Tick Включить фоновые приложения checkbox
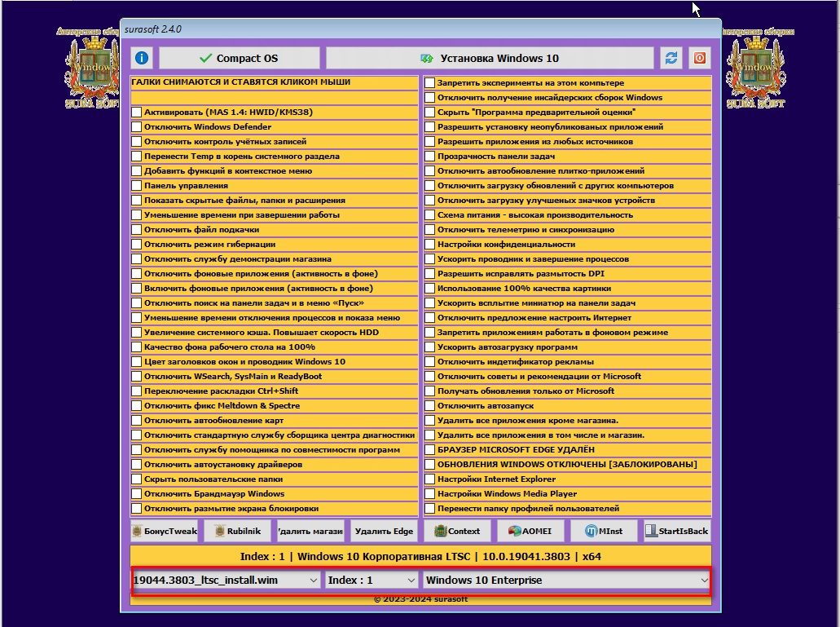840x627 pixels. [137, 289]
